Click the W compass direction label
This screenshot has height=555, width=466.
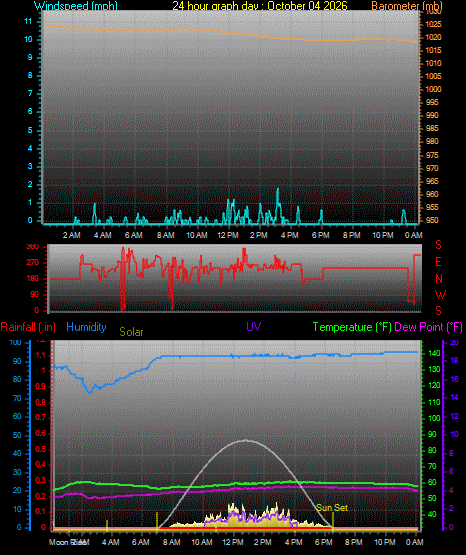point(440,294)
